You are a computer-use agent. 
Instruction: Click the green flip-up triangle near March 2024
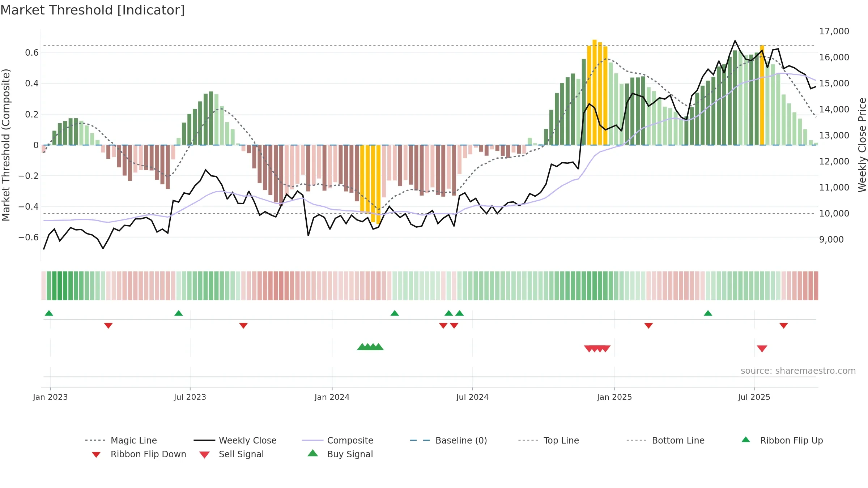coord(395,313)
